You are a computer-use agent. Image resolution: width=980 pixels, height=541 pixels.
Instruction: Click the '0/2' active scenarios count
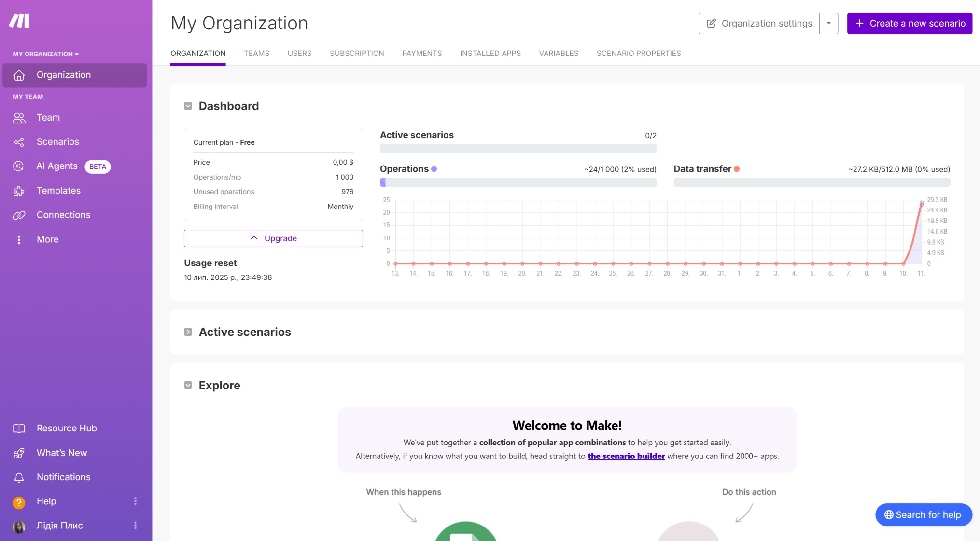(651, 136)
